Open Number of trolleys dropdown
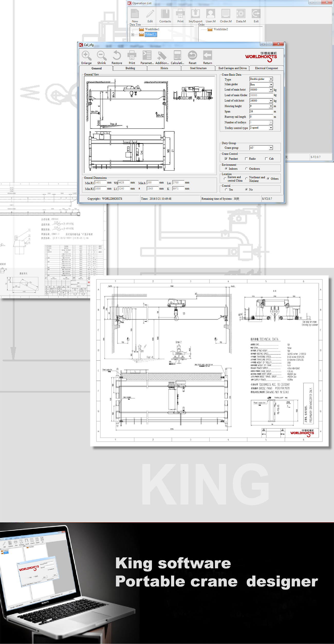Viewport: 334px width, 644px height. [271, 122]
